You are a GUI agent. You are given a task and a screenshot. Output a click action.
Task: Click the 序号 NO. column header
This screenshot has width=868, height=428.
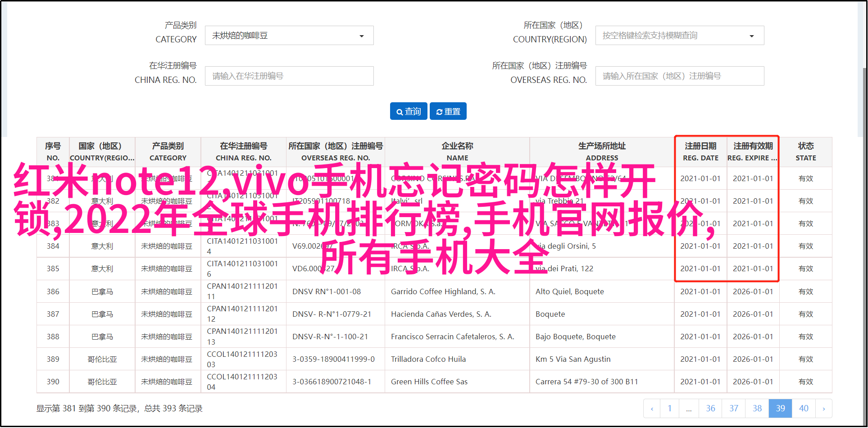53,152
